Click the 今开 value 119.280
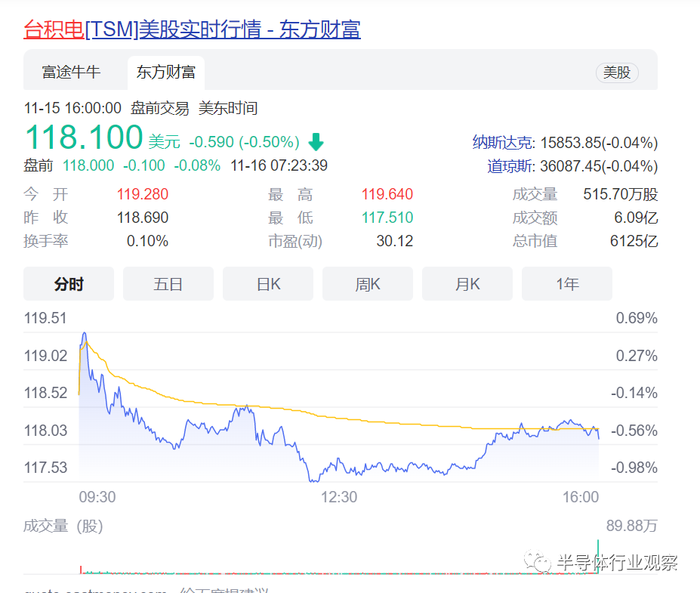 point(143,194)
